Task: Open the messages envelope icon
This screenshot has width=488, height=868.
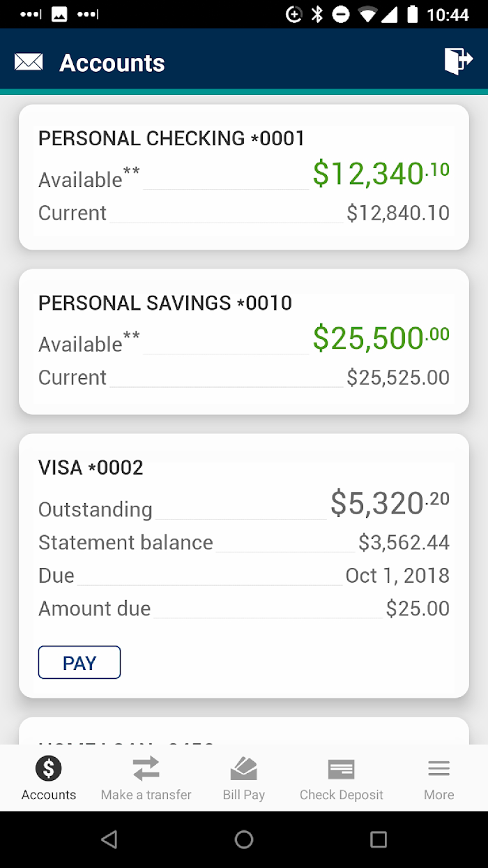Action: [29, 62]
